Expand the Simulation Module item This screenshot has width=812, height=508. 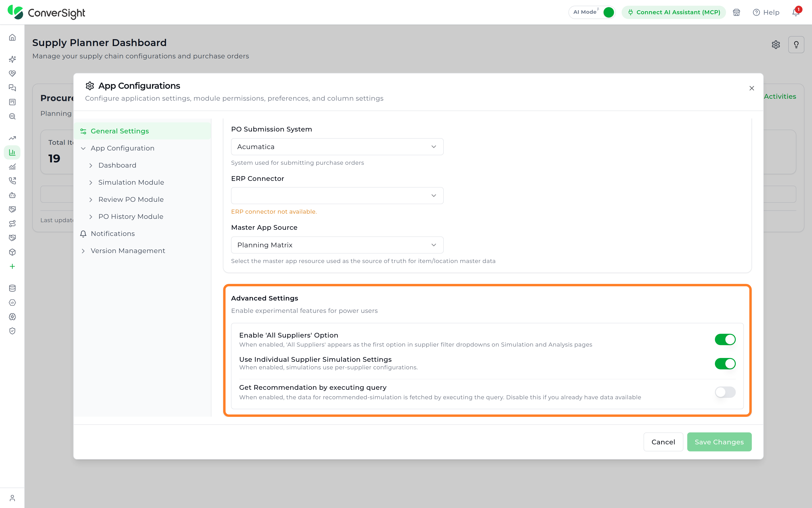click(x=91, y=183)
